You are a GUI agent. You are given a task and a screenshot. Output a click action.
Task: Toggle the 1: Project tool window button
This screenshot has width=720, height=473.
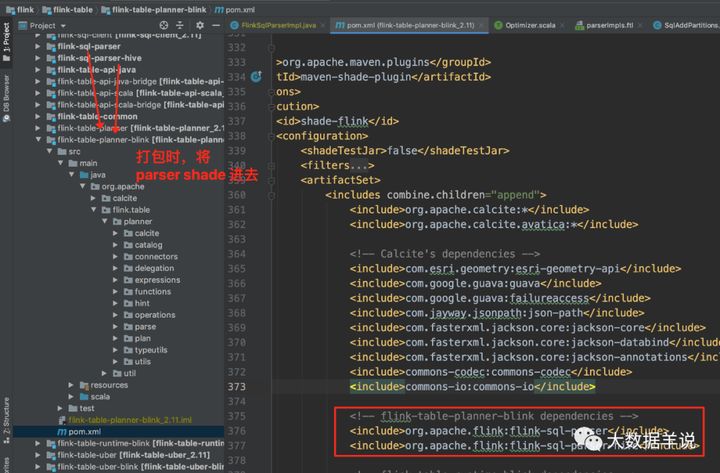(x=6, y=41)
